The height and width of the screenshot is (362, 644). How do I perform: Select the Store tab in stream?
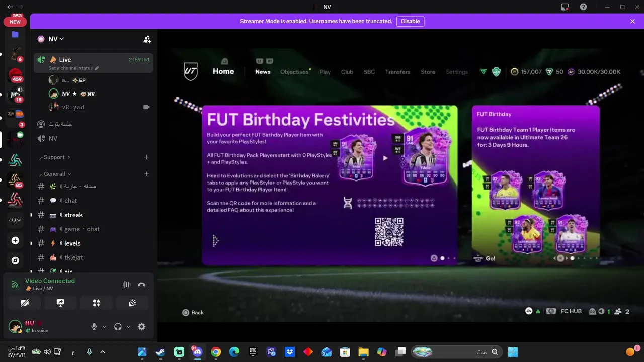click(x=428, y=72)
